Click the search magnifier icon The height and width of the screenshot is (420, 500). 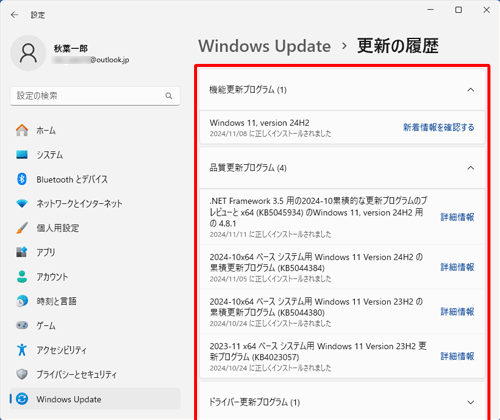[169, 96]
